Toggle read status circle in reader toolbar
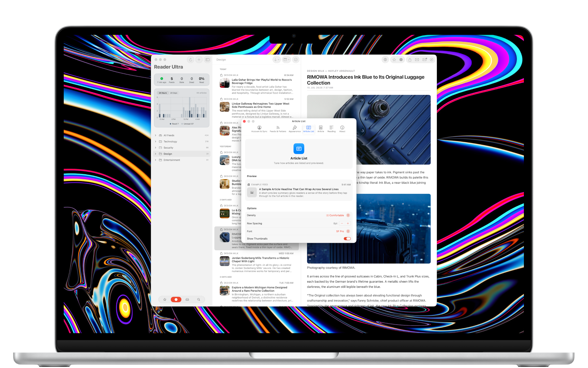Screen dimensions: 588x368 pyautogui.click(x=401, y=60)
